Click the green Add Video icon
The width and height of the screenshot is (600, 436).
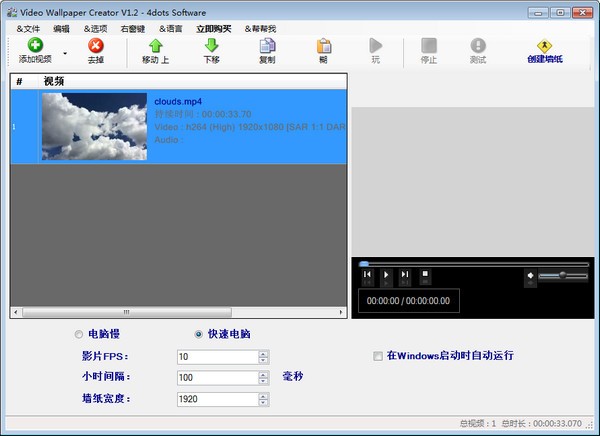pos(36,46)
